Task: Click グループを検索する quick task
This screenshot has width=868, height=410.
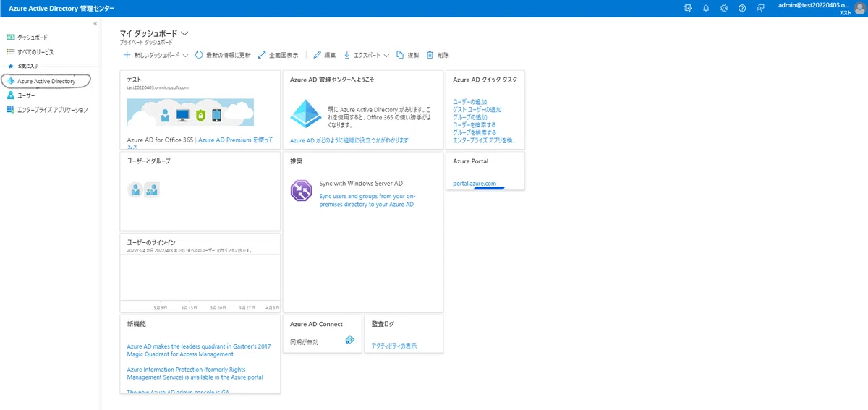Action: tap(475, 132)
